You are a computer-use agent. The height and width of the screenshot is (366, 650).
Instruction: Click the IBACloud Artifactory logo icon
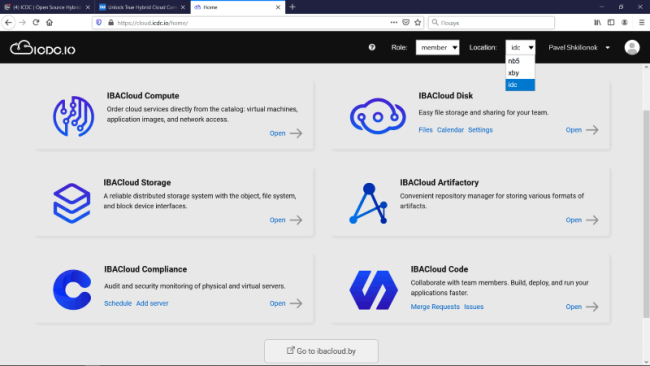coord(368,204)
